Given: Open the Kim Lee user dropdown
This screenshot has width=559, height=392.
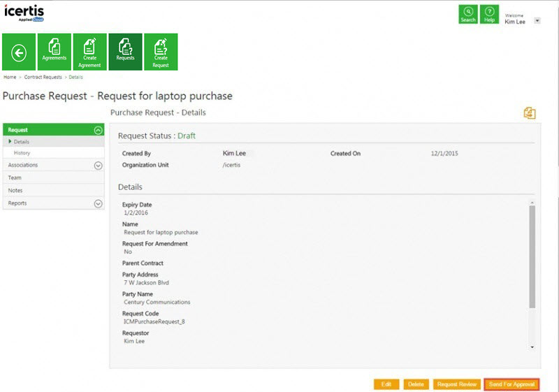Looking at the screenshot, I should pyautogui.click(x=537, y=21).
